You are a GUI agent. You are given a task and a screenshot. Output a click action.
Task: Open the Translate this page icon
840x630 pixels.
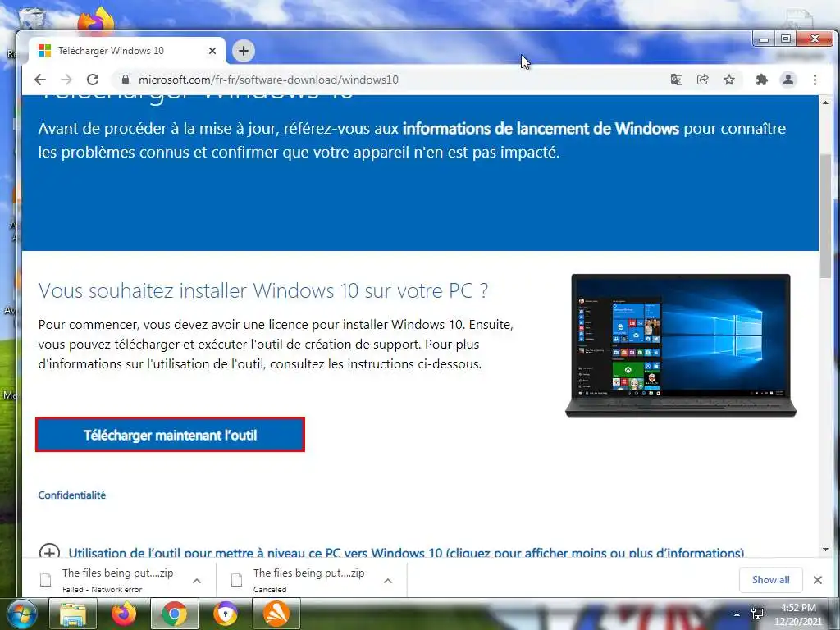(x=677, y=80)
